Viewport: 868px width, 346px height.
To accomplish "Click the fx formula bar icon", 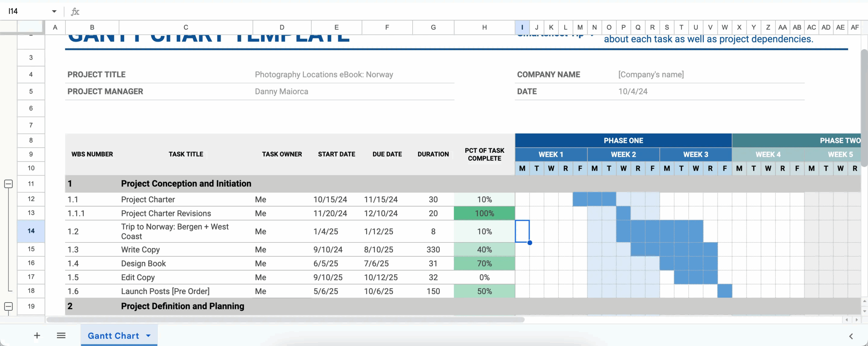I will [x=75, y=11].
